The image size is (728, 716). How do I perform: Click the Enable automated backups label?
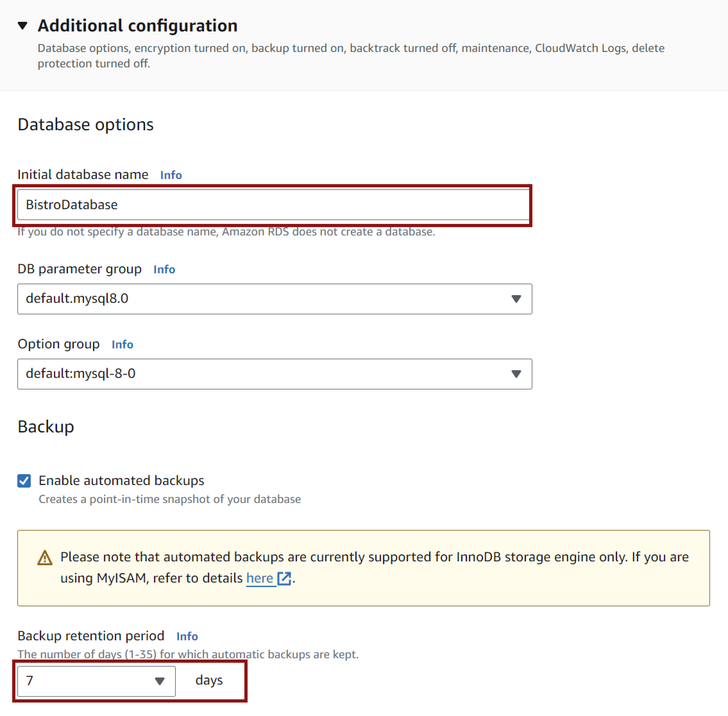click(121, 481)
